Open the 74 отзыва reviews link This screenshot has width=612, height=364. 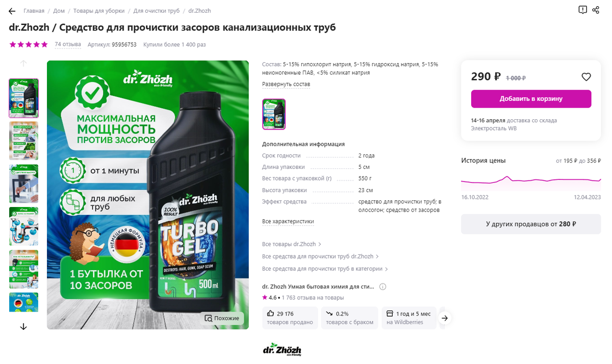[x=68, y=44]
